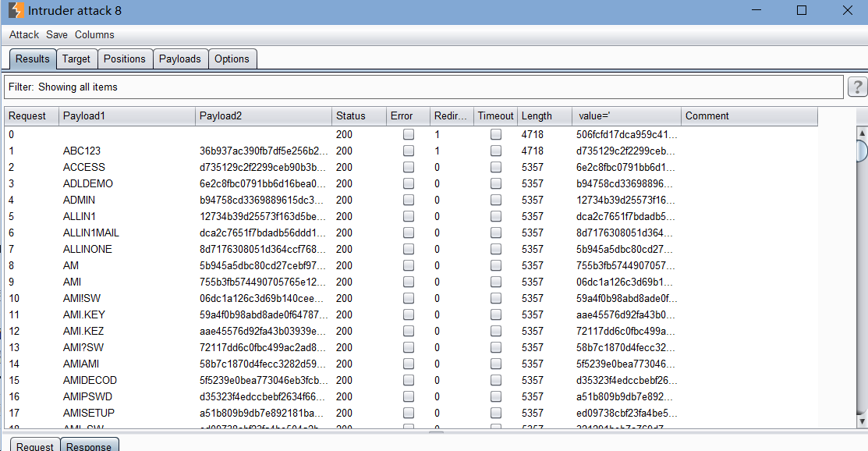The width and height of the screenshot is (868, 451).
Task: Sort by the Request column header
Action: point(31,115)
